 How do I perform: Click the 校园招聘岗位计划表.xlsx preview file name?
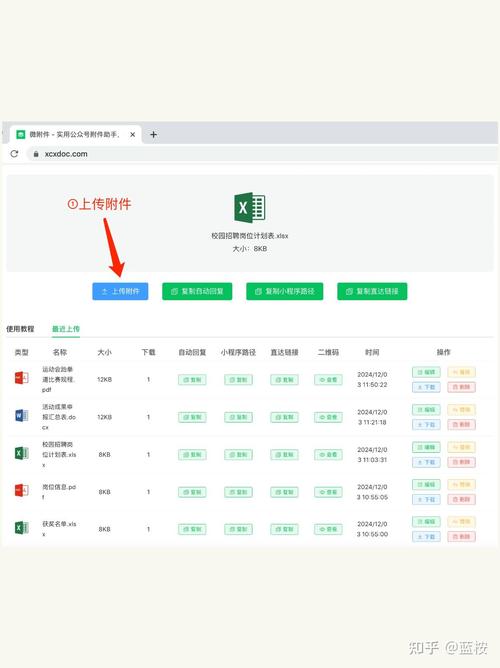(250, 236)
